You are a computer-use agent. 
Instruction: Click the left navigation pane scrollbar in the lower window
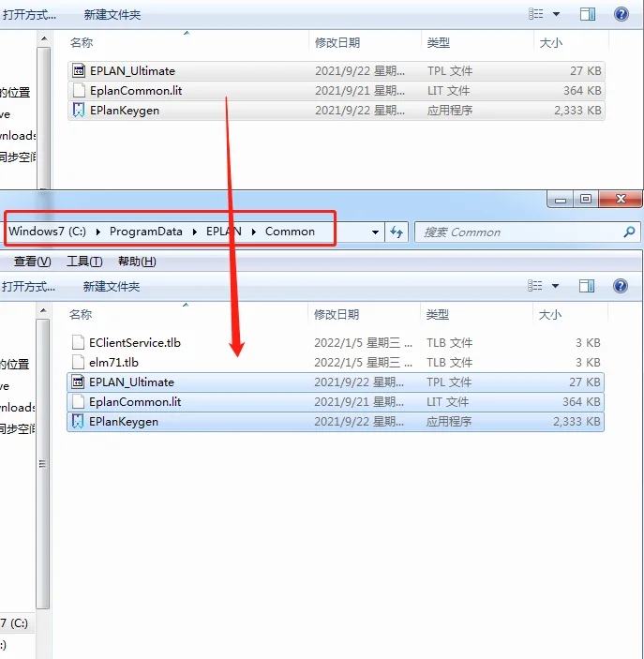41,464
